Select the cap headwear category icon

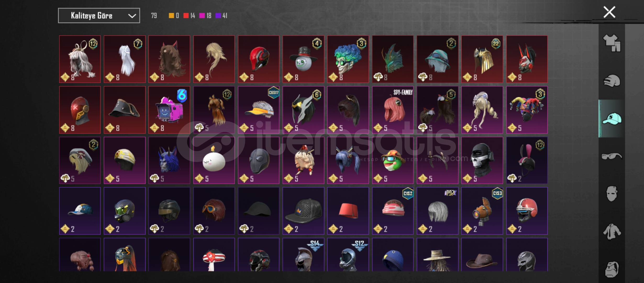click(612, 119)
